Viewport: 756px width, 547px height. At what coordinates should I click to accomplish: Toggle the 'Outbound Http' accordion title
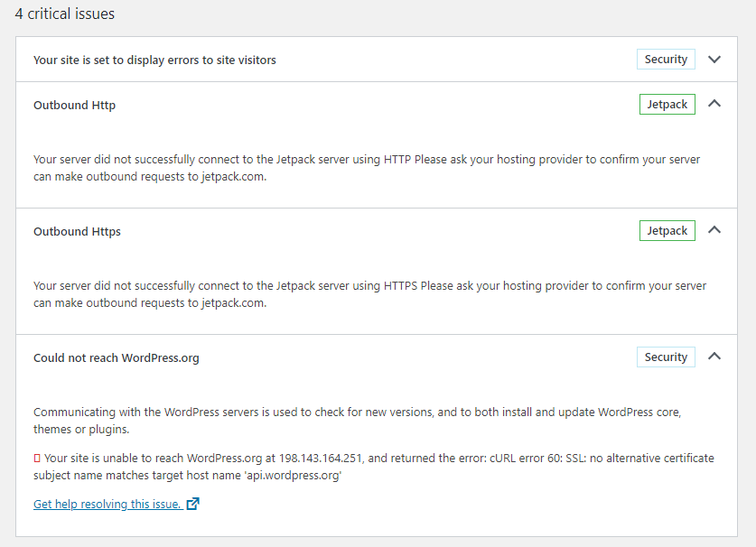[x=74, y=106]
